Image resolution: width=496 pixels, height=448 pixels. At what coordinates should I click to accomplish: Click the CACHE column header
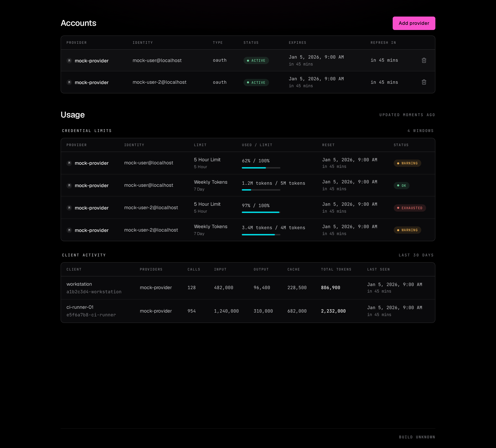point(293,269)
